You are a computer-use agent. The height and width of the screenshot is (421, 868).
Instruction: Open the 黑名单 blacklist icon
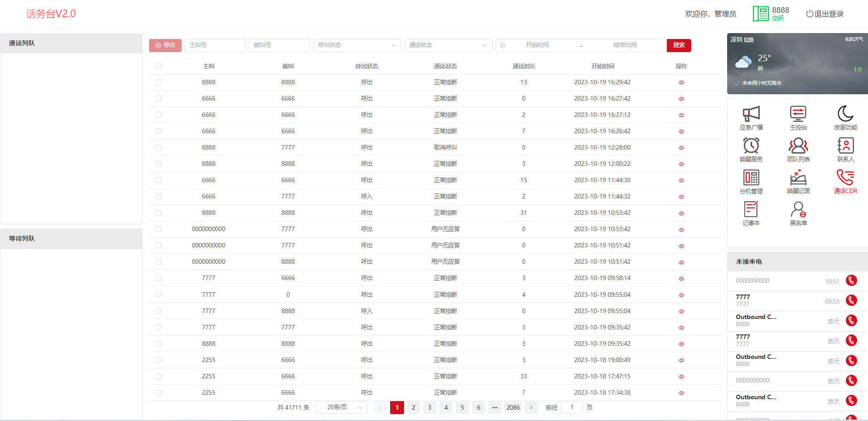point(798,210)
